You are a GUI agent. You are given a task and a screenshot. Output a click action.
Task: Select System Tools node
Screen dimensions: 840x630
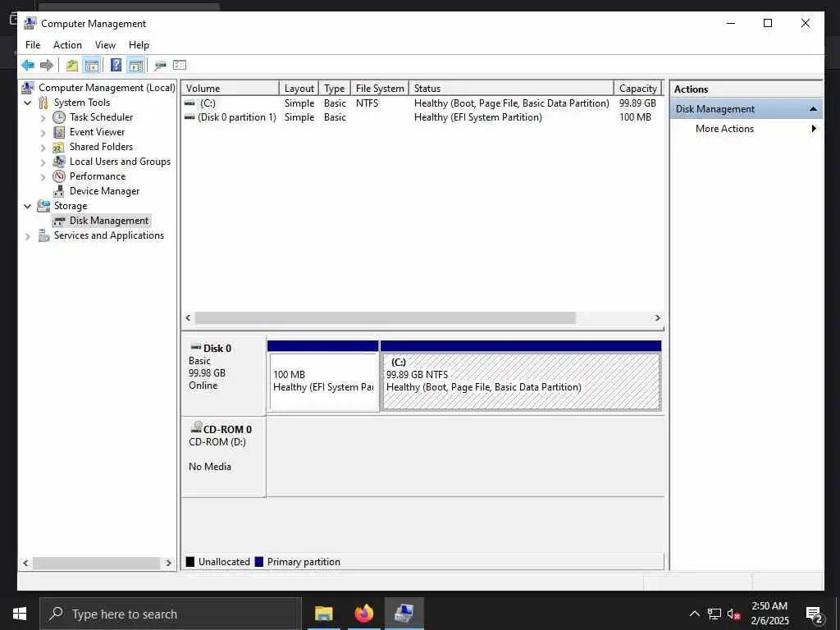[x=81, y=103]
